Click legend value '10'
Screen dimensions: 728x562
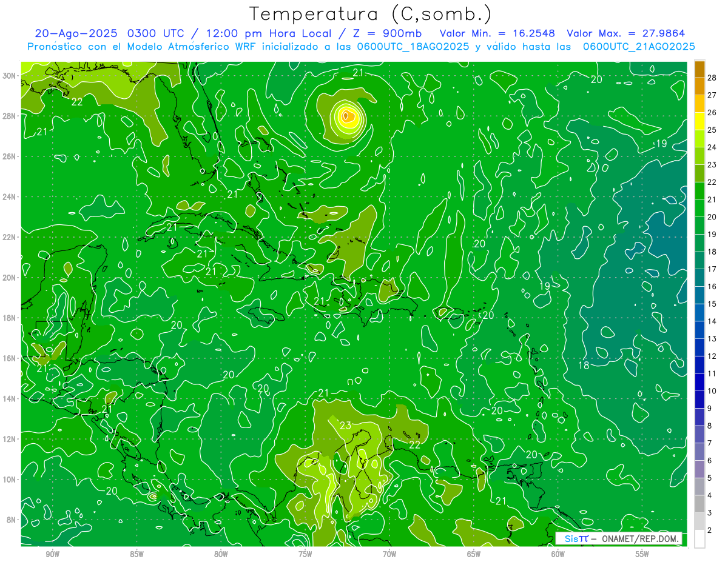pos(713,391)
